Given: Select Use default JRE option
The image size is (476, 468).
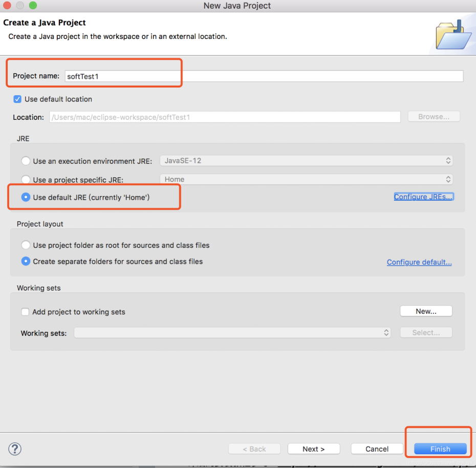Looking at the screenshot, I should click(x=26, y=197).
